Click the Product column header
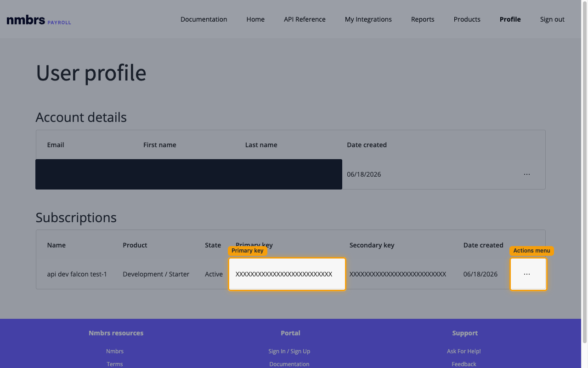The width and height of the screenshot is (588, 368). (135, 245)
